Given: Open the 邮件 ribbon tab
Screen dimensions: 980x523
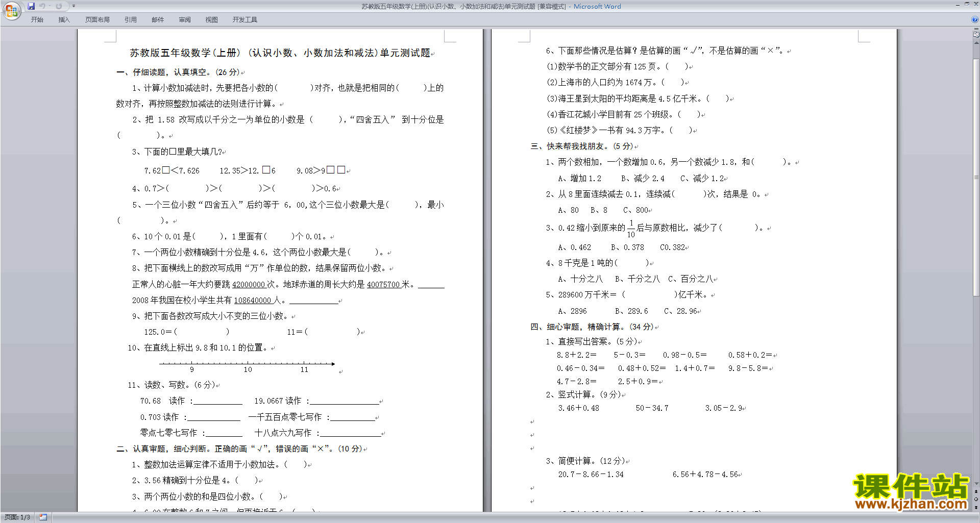Looking at the screenshot, I should [x=158, y=20].
